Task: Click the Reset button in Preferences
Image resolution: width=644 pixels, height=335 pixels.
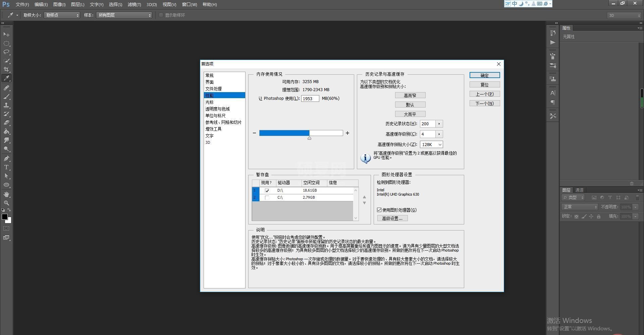Action: coord(485,85)
